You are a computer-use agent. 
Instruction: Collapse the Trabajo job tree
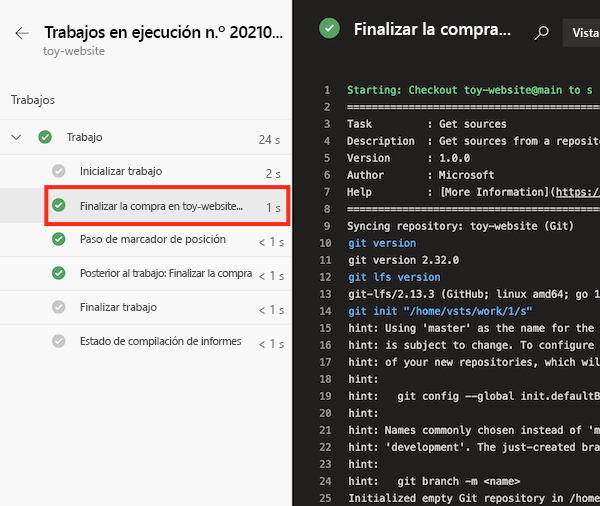click(x=16, y=137)
